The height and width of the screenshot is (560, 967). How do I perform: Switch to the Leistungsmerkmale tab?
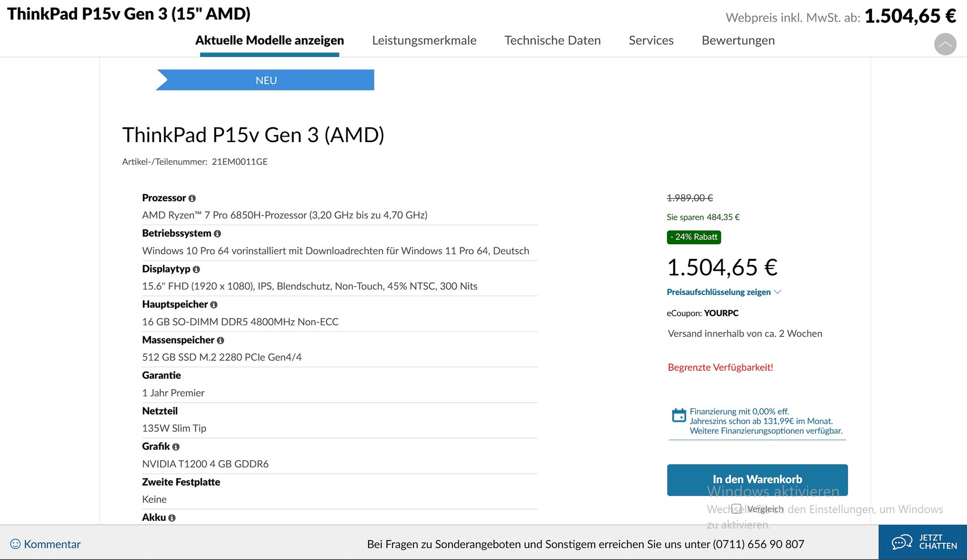tap(424, 40)
